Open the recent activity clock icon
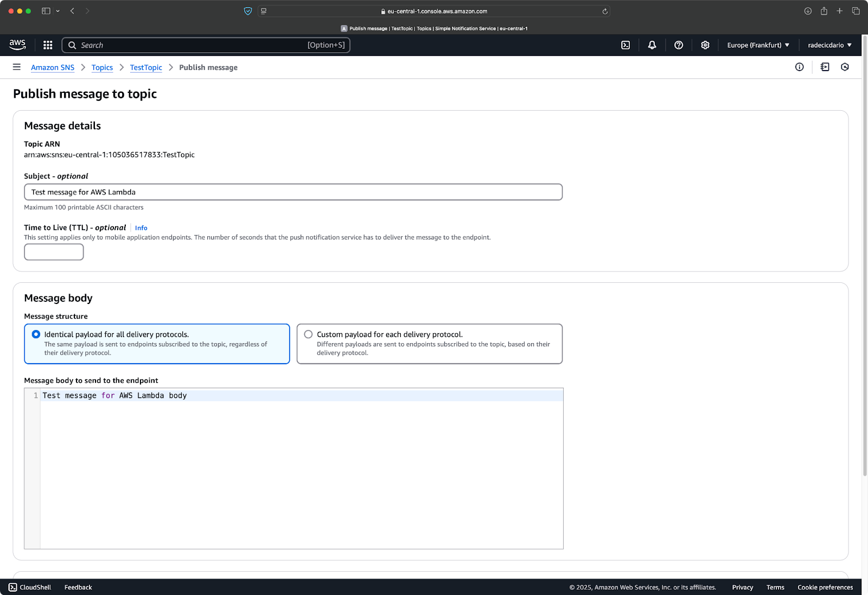The width and height of the screenshot is (868, 595). (x=845, y=67)
